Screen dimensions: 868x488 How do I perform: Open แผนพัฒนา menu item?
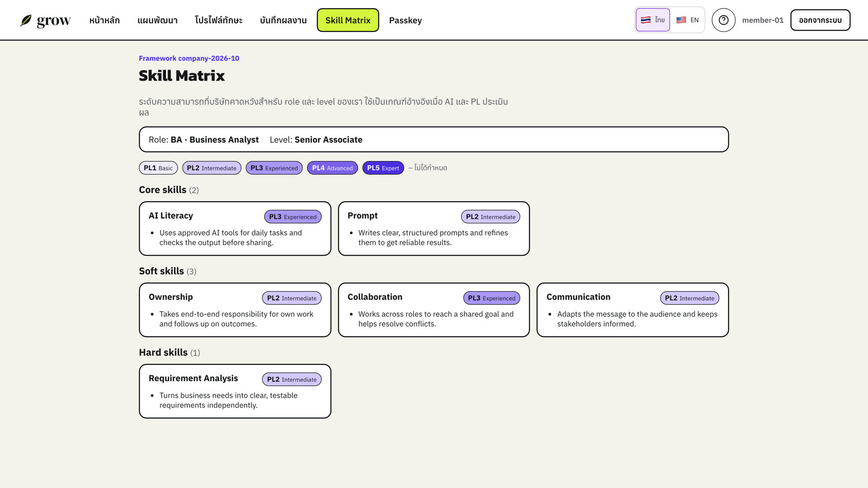click(157, 21)
